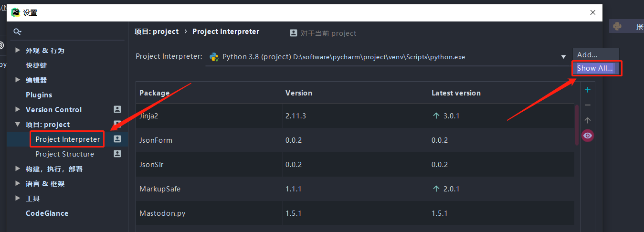Expand the 外观 & 行为 settings section
644x232 pixels.
pos(18,50)
